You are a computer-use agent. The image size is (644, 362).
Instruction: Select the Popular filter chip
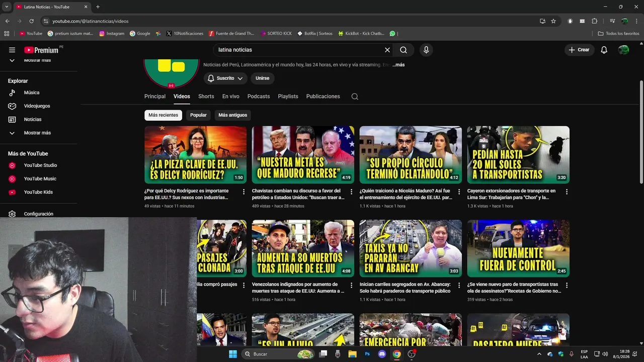198,115
